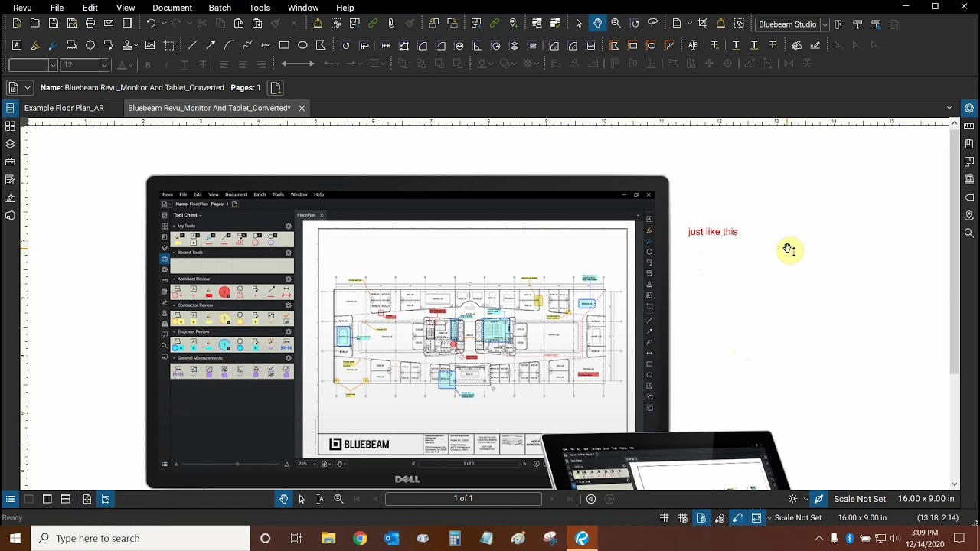
Task: Open the Measurements ruler panel on right sidebar
Action: 969,126
